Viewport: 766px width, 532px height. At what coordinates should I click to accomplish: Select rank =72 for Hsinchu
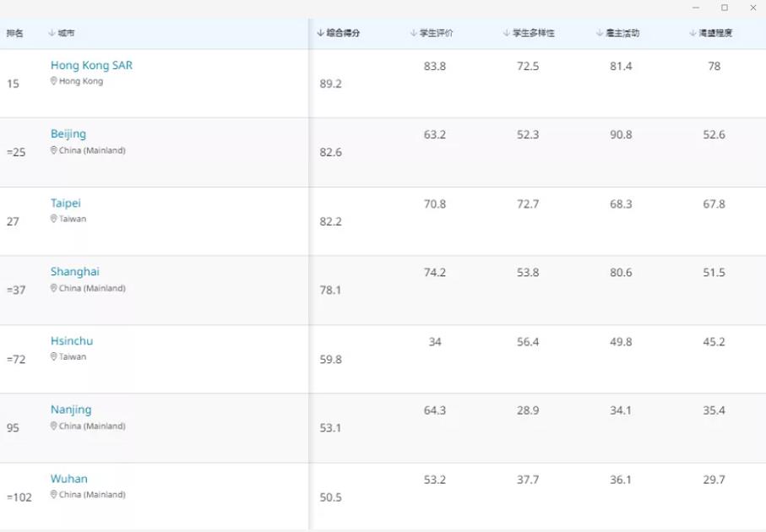[x=16, y=360]
